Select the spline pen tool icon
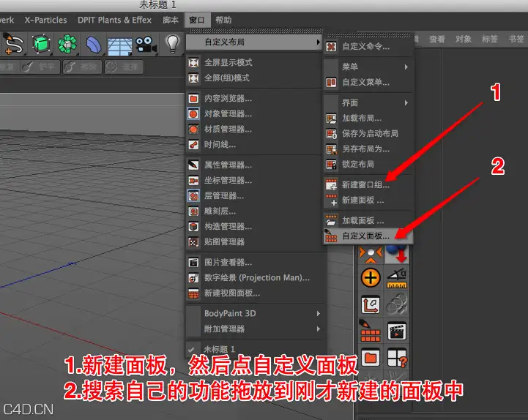This screenshot has height=420, width=528. coord(12,44)
